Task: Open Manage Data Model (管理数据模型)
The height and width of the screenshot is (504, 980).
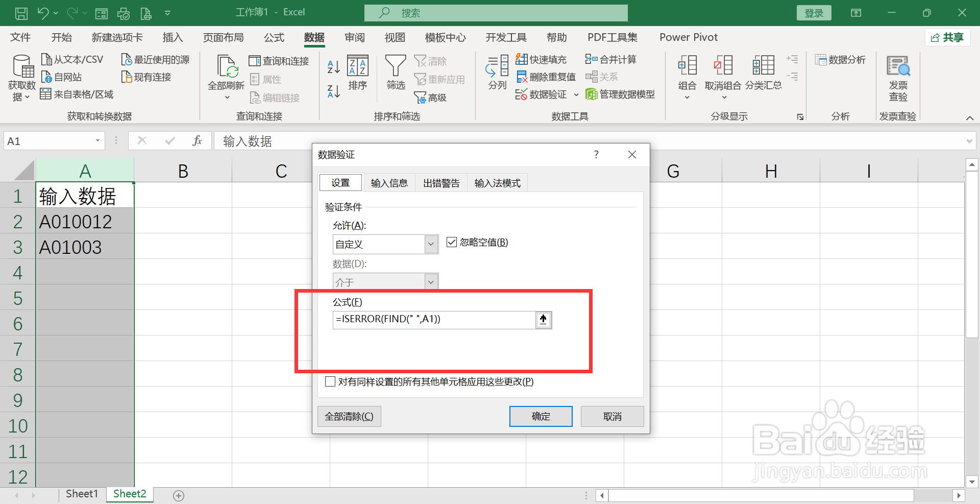Action: click(x=620, y=94)
